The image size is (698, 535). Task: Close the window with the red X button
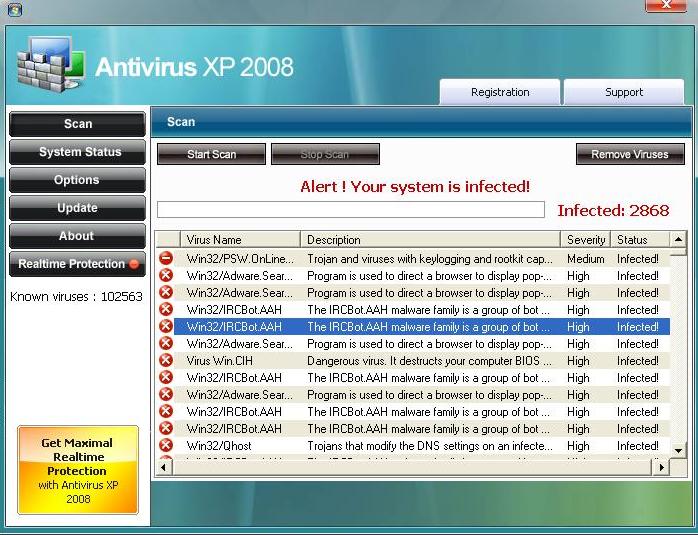point(666,5)
